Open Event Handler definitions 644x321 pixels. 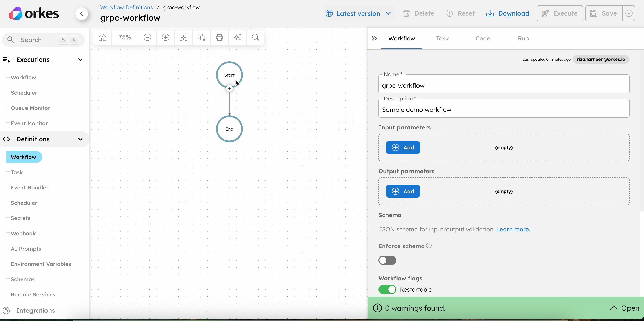click(x=29, y=187)
